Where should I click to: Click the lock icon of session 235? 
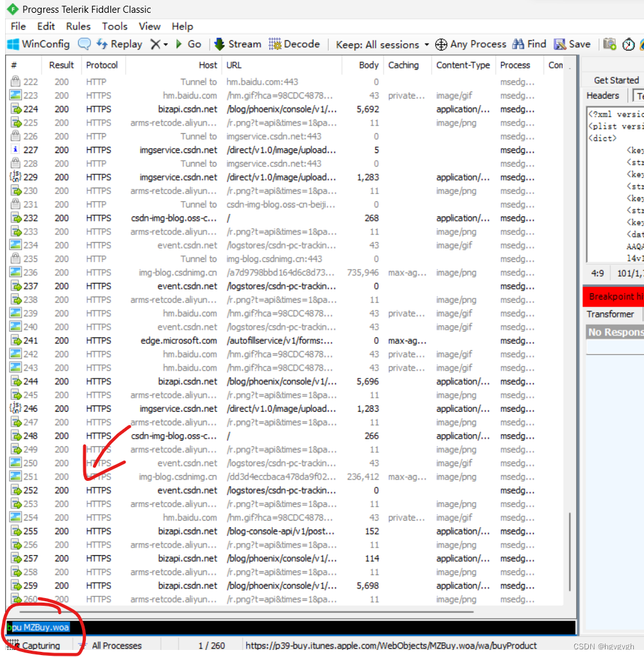click(x=15, y=258)
